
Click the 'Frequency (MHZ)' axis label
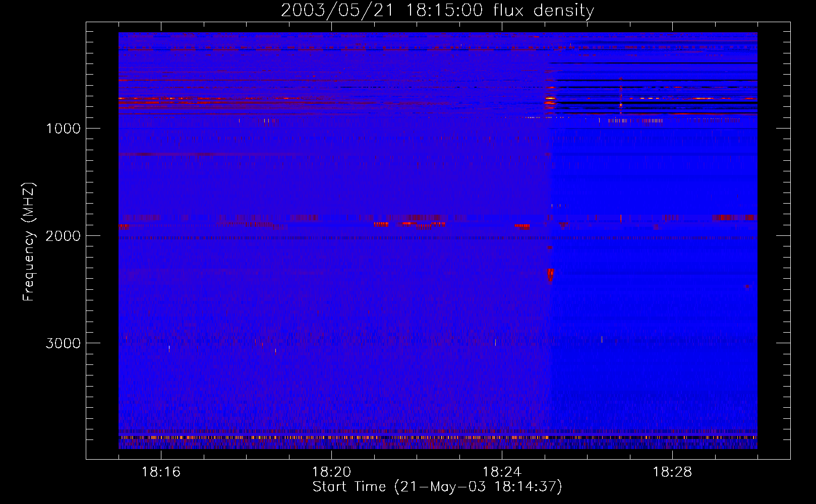click(29, 242)
